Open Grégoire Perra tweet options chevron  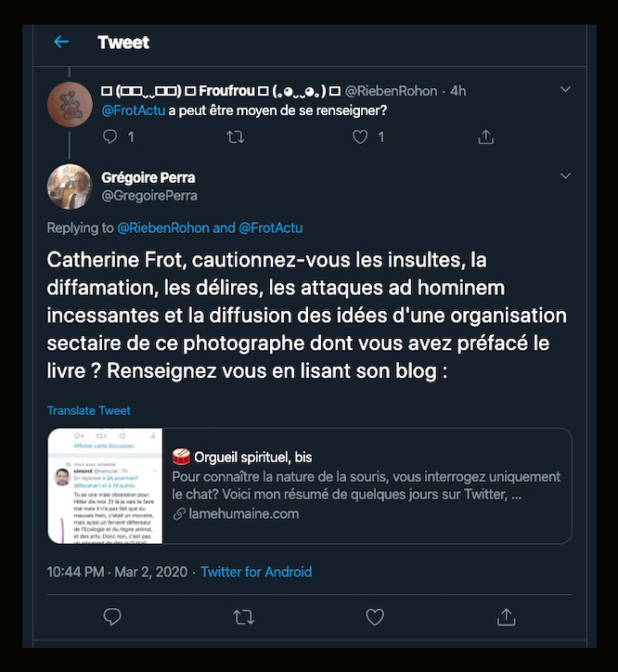click(x=566, y=175)
